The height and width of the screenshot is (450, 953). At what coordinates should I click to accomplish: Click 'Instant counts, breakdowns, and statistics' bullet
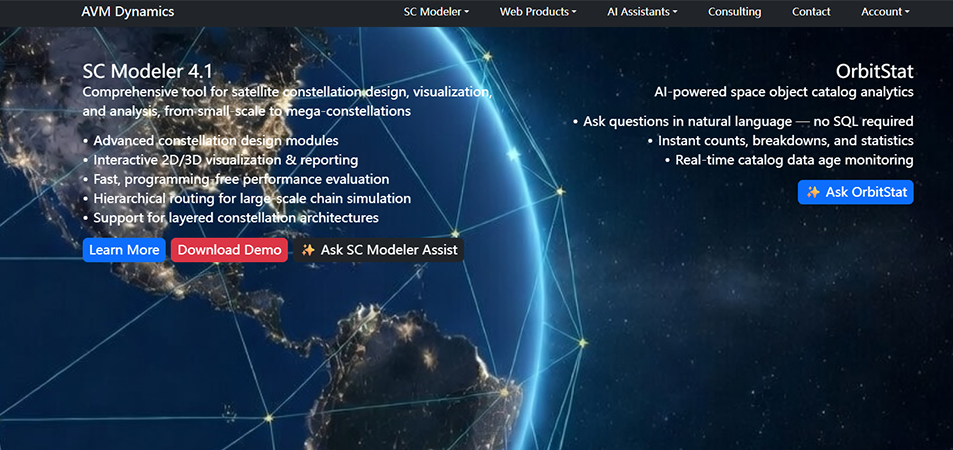[x=786, y=141]
